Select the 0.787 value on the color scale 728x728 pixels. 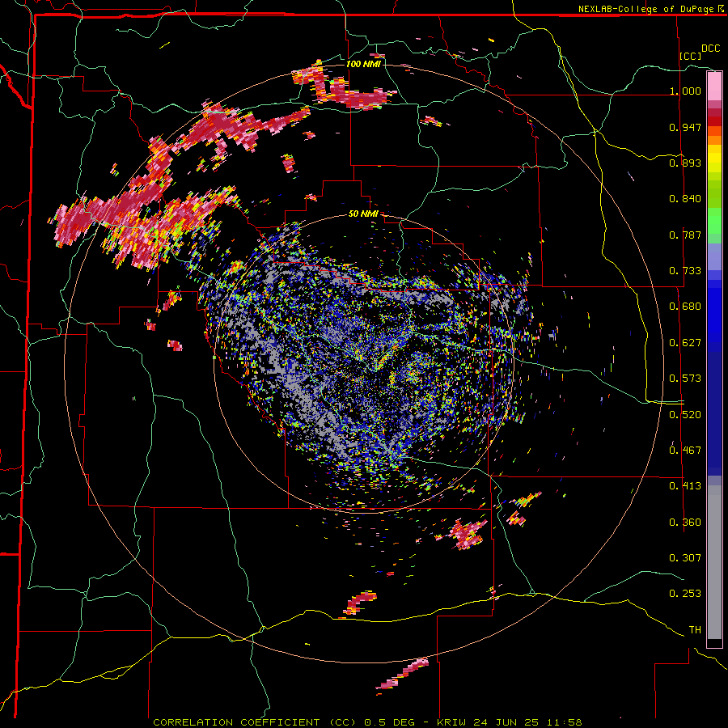pos(685,235)
